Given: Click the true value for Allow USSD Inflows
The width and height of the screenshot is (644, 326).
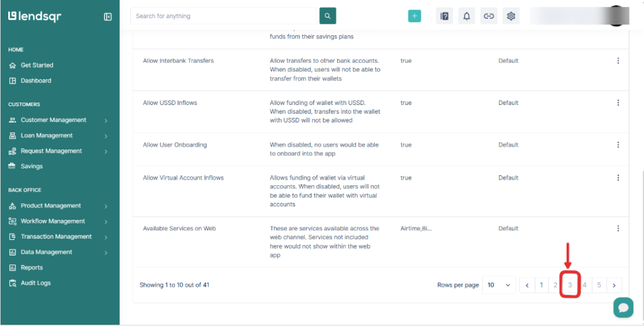Looking at the screenshot, I should pos(406,103).
